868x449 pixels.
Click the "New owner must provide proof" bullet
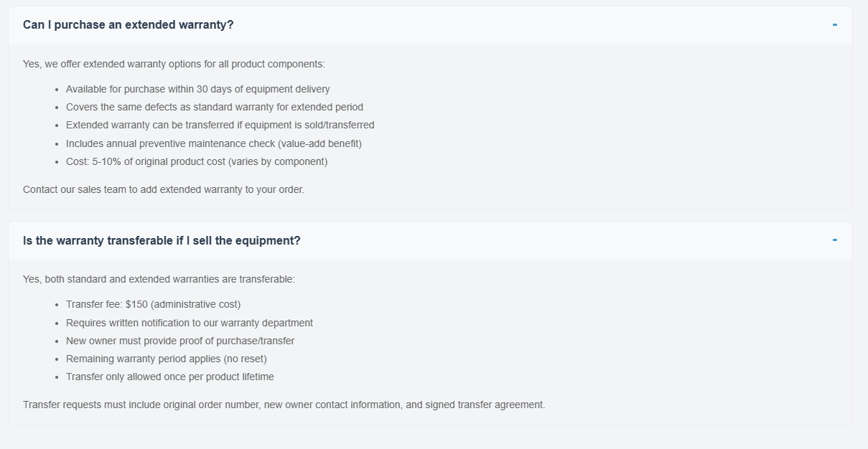click(x=179, y=341)
